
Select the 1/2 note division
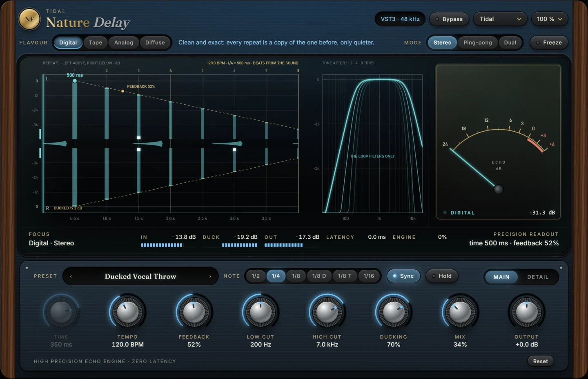click(256, 276)
